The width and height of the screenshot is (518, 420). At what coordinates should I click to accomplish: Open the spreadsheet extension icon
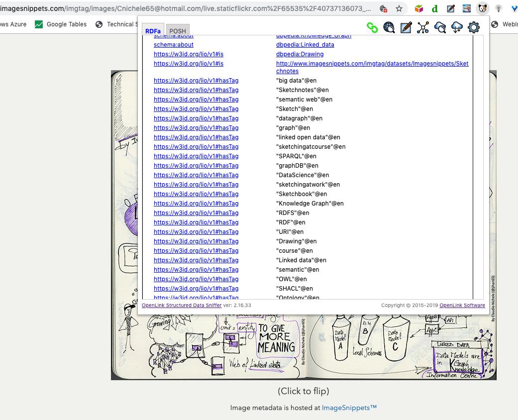click(466, 8)
